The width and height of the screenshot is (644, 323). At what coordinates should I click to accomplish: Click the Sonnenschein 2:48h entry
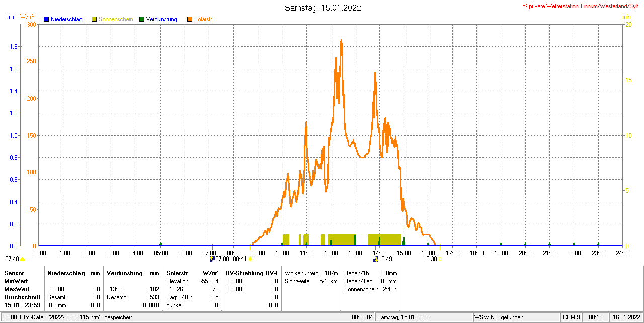pyautogui.click(x=370, y=289)
